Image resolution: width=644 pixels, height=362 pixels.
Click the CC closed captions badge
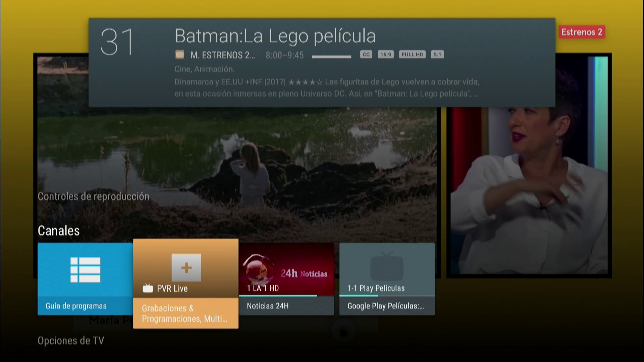click(x=366, y=55)
